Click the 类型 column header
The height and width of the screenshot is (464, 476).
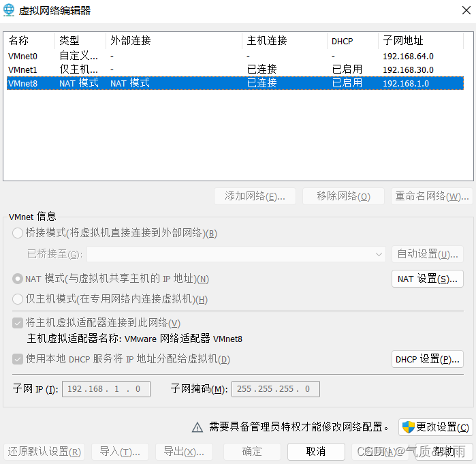pyautogui.click(x=80, y=41)
